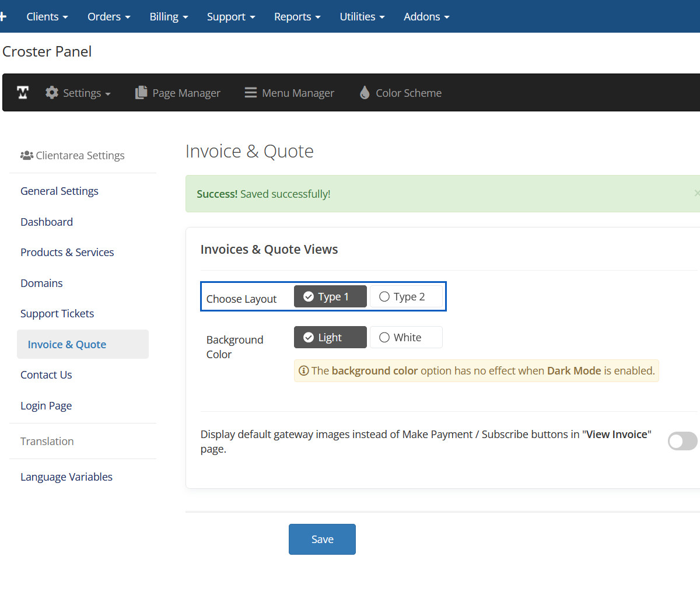Click the Settings gear icon
The image size is (700, 595).
[x=52, y=93]
